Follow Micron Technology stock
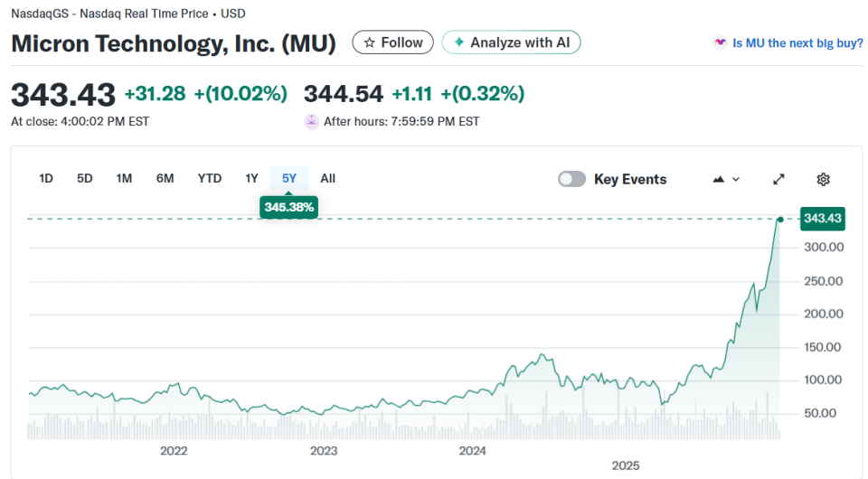The image size is (868, 479). (x=393, y=42)
